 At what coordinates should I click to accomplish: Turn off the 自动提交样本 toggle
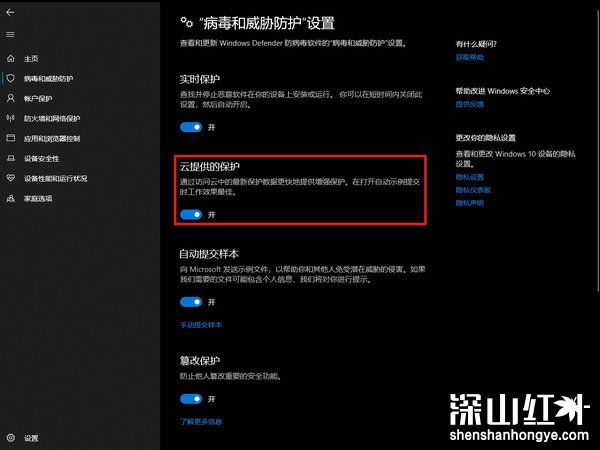click(x=191, y=302)
